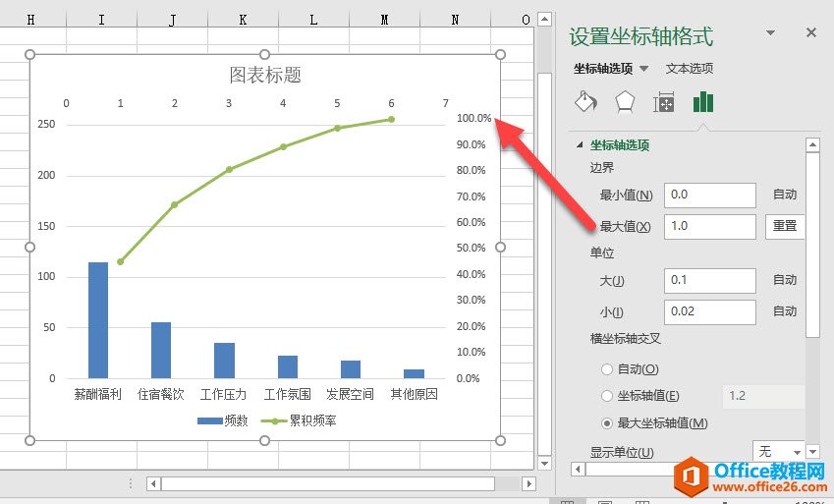
Task: Select the 坐标轴值(E) radio option
Action: pyautogui.click(x=606, y=396)
